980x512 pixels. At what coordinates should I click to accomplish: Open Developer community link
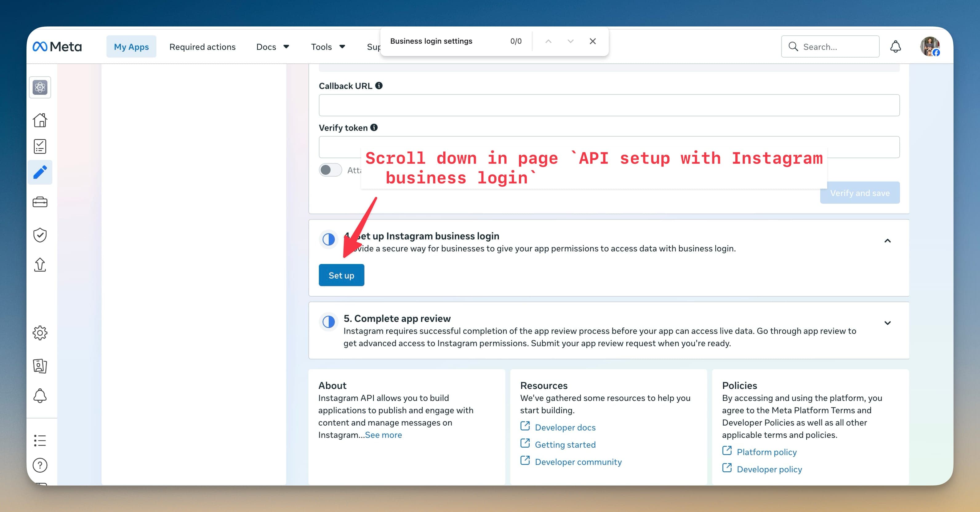point(578,462)
